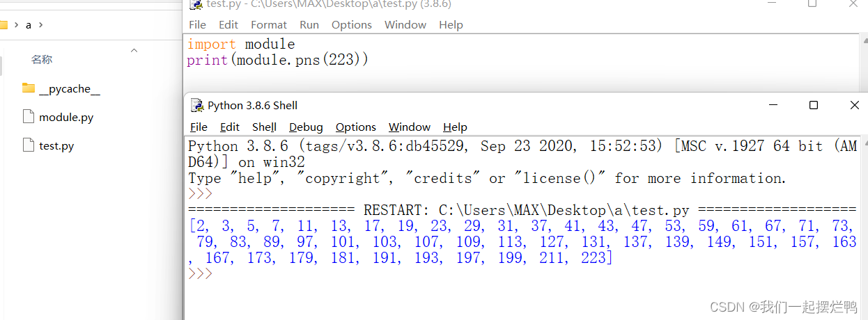Close the Python 3.8.6 Shell window
The image size is (868, 320).
[855, 105]
